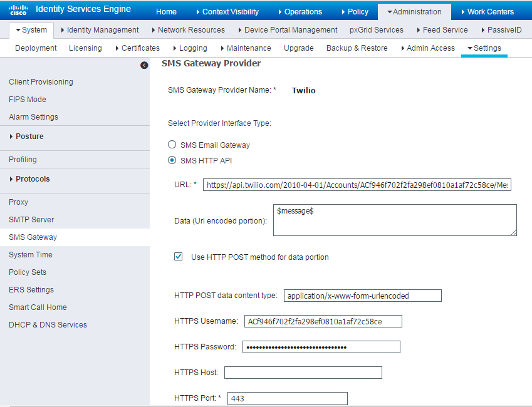Image resolution: width=532 pixels, height=407 pixels.
Task: Click the HTTPS Port field
Action: (x=288, y=398)
